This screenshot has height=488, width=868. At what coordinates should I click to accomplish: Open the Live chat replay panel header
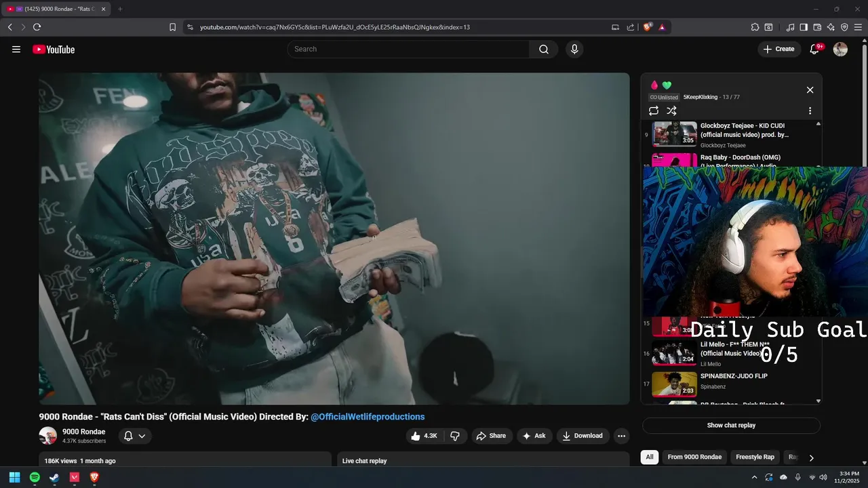tap(484, 460)
